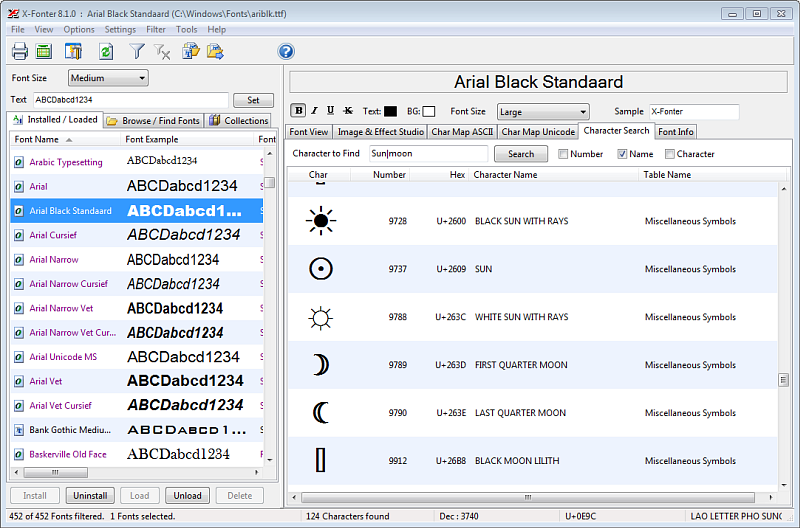Image resolution: width=800 pixels, height=528 pixels.
Task: Click the green table view toolbar icon
Action: (x=44, y=51)
